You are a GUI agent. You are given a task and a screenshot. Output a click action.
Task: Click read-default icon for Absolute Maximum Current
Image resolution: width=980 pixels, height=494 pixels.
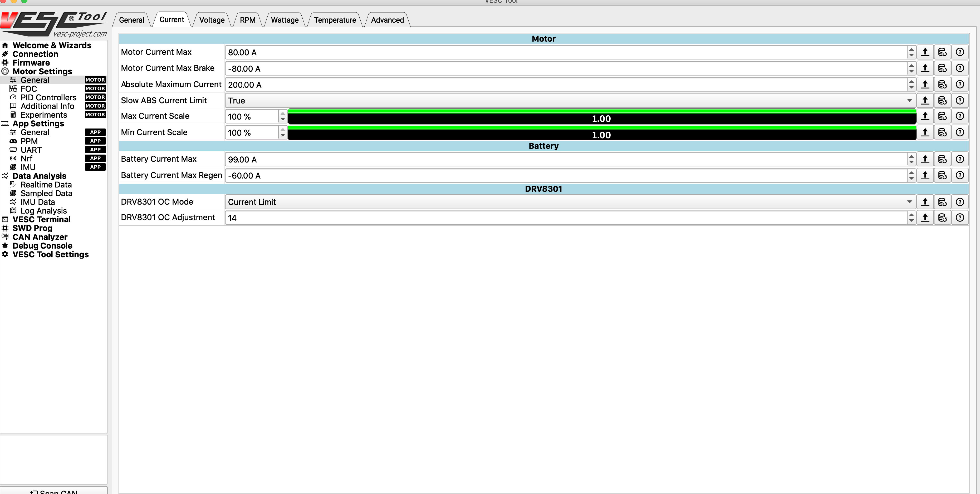click(942, 85)
